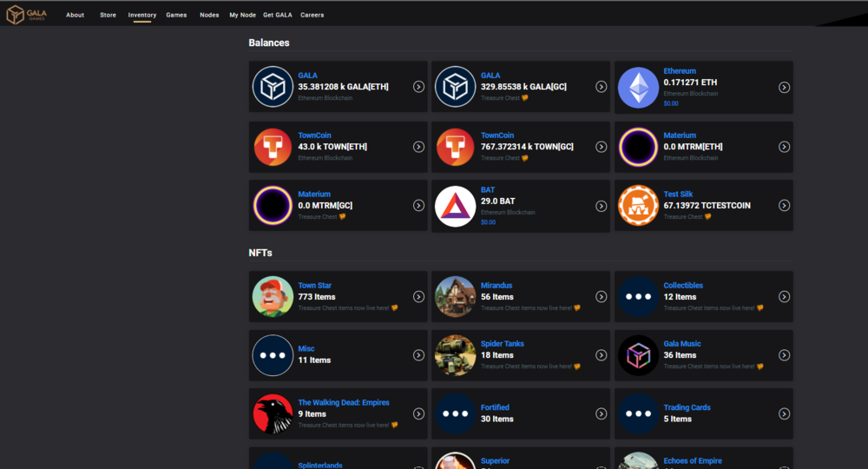Click the Gala Music link
The height and width of the screenshot is (469, 868).
pos(682,344)
